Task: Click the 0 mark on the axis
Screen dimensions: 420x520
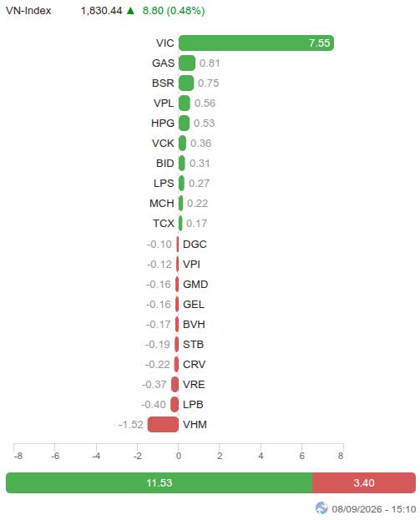Action: (179, 456)
